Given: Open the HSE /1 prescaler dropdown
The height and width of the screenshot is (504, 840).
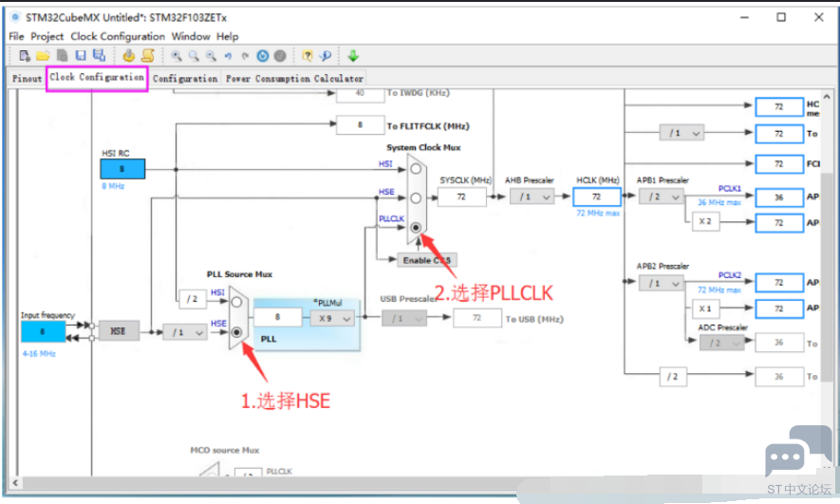Looking at the screenshot, I should click(x=185, y=332).
